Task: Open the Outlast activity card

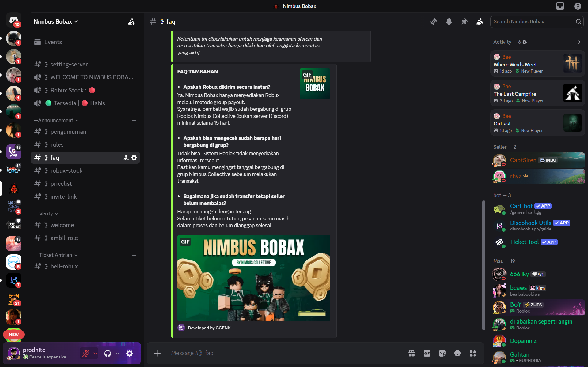Action: 538,123
